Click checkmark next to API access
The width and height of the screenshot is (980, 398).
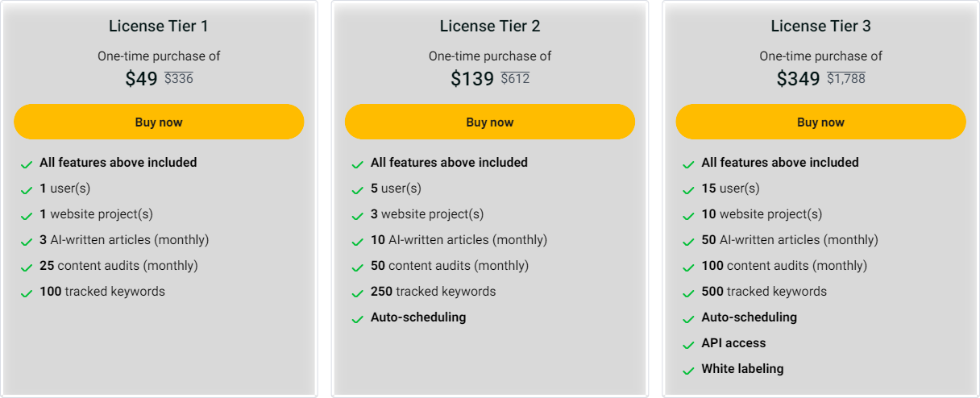688,346
